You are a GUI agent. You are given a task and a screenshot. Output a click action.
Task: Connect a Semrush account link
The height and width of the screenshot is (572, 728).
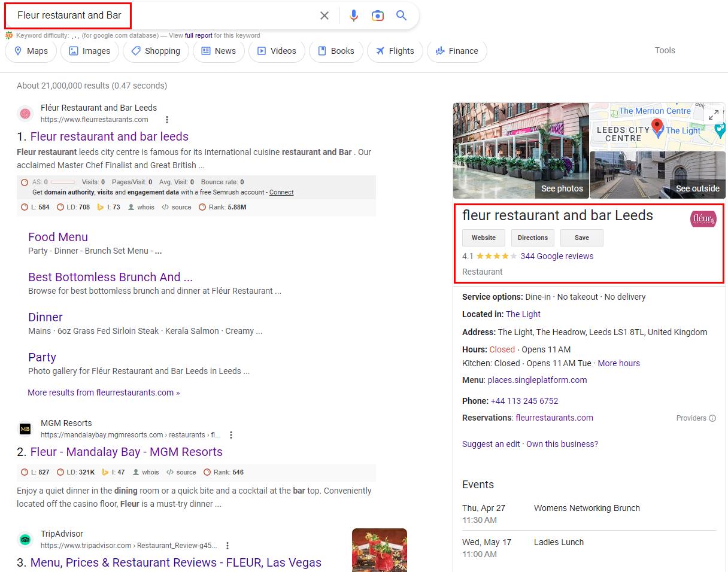[x=281, y=192]
